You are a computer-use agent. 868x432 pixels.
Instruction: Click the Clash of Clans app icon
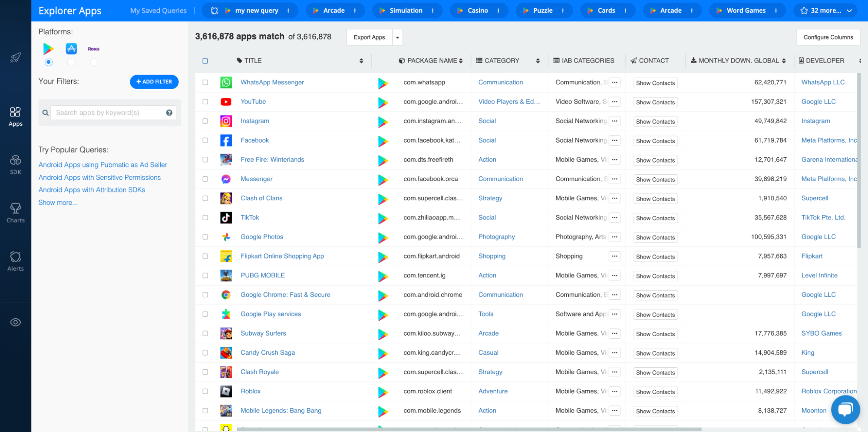pyautogui.click(x=226, y=198)
